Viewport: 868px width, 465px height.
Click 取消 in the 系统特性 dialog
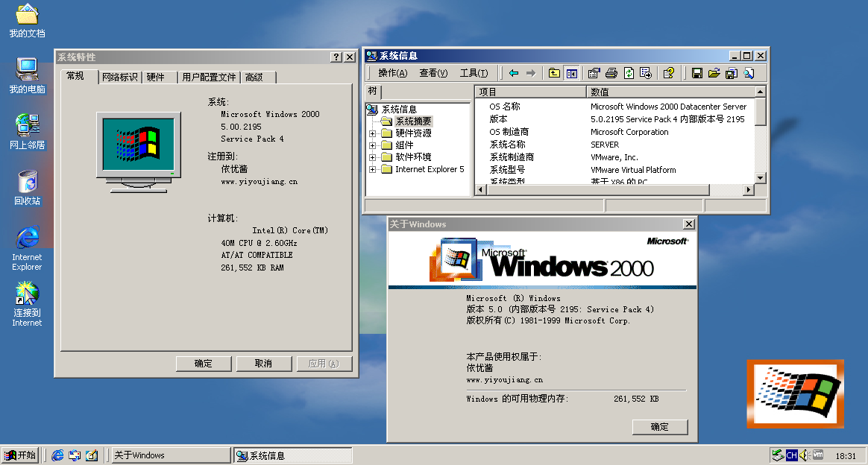coord(263,364)
